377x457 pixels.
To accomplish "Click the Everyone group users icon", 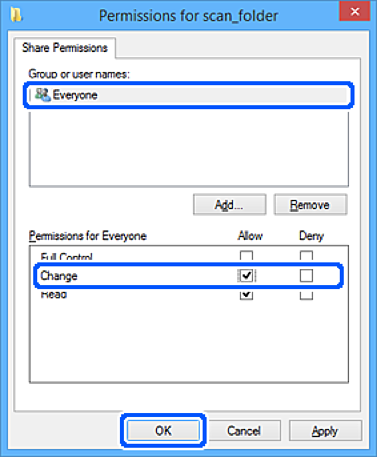I will click(x=43, y=95).
